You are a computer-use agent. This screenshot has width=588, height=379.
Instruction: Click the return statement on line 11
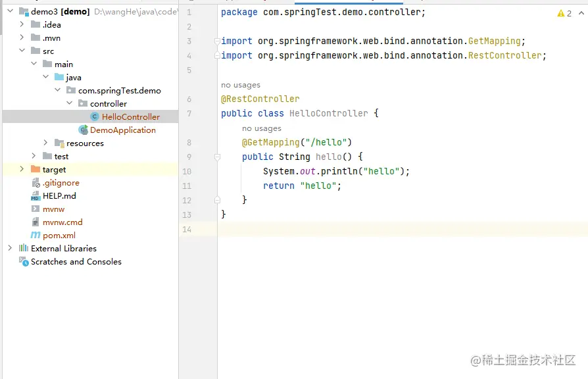[302, 186]
